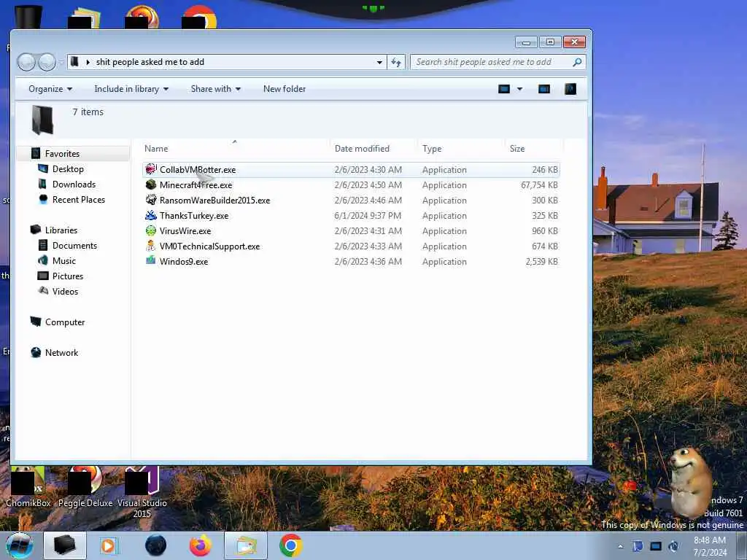Click the 67,754 KB size cell
This screenshot has height=560, width=747.
(539, 184)
